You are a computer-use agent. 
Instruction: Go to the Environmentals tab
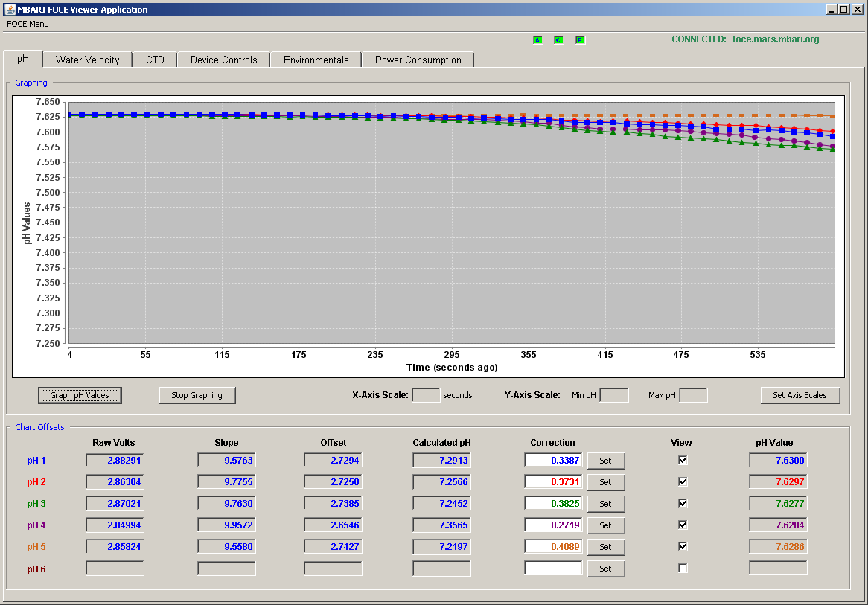316,60
